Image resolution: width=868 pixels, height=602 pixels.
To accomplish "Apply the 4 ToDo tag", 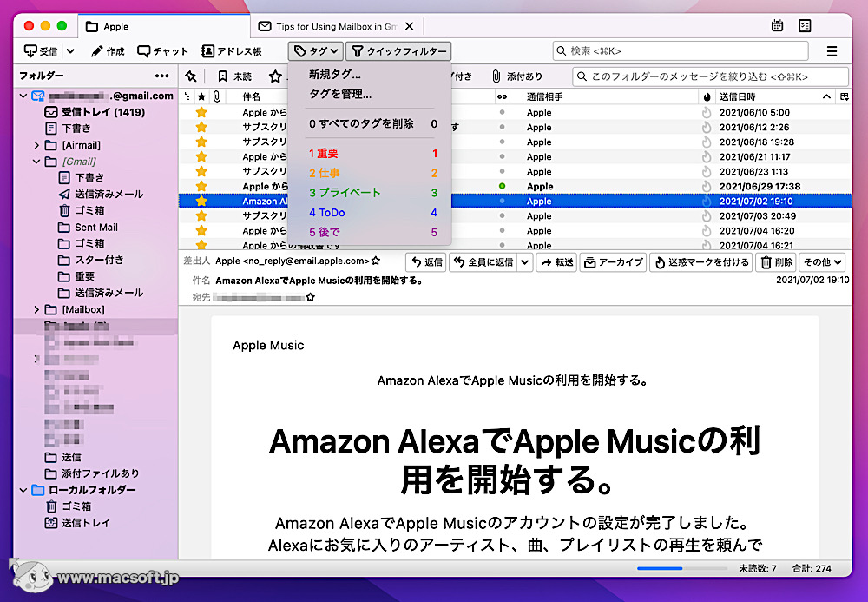I will [369, 213].
